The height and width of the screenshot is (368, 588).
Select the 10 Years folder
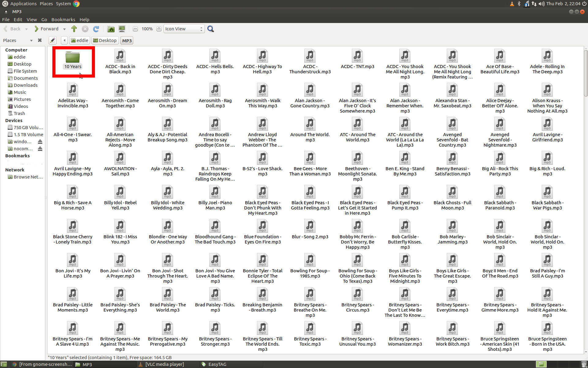click(73, 60)
